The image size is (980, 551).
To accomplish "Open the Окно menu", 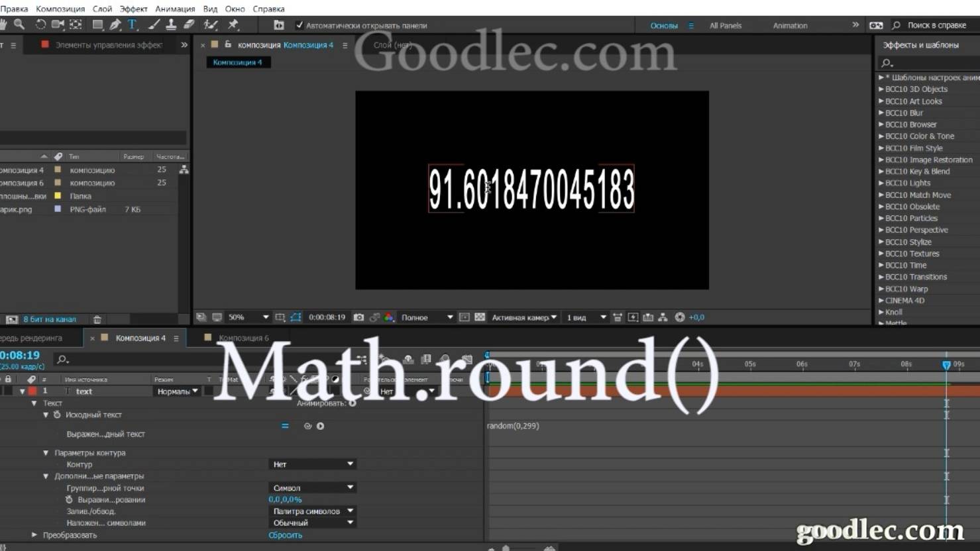I will point(235,9).
